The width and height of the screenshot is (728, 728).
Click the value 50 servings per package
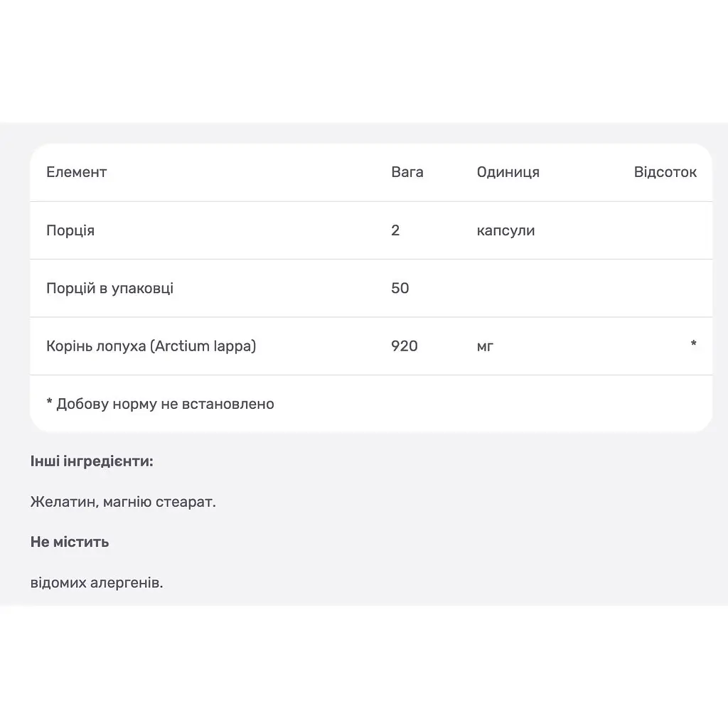pyautogui.click(x=400, y=289)
